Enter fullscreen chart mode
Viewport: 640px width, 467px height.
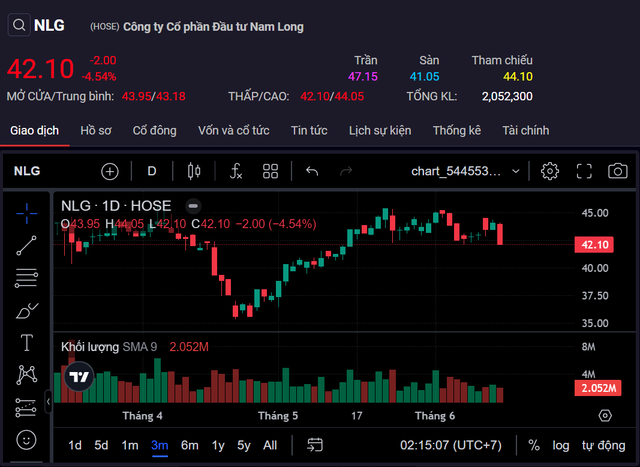coord(584,171)
